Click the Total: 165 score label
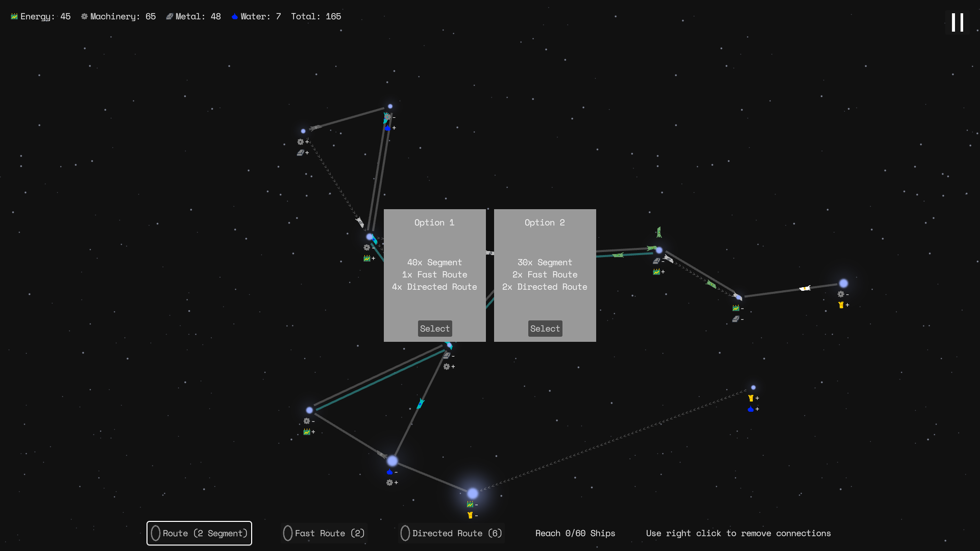 click(316, 16)
